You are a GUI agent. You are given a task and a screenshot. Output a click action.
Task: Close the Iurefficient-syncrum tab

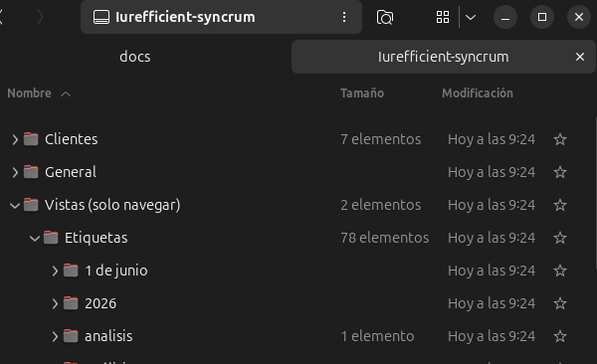(x=580, y=57)
